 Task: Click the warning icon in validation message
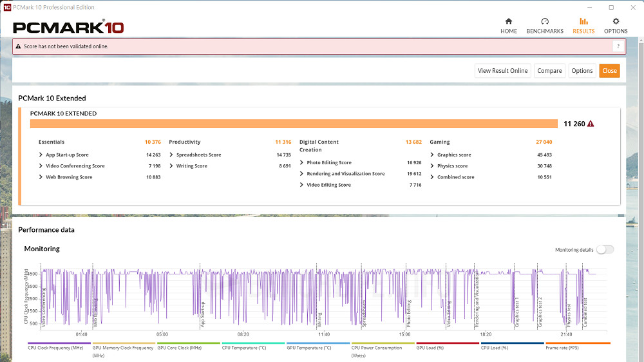pos(18,46)
